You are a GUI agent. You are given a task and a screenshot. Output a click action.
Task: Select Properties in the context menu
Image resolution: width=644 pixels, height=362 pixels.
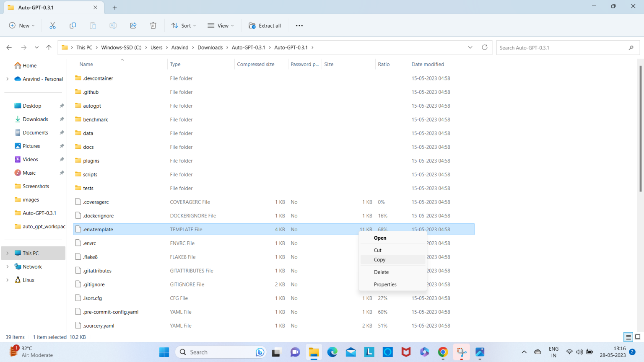click(x=385, y=284)
